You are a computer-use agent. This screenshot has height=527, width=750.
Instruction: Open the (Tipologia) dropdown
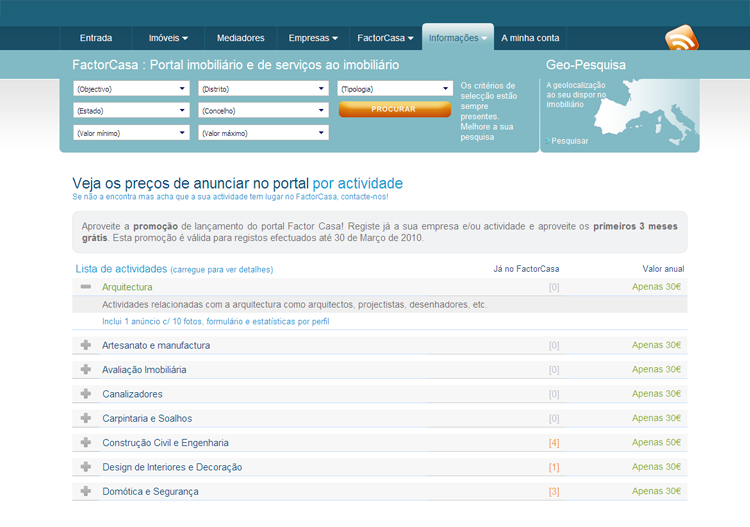click(x=395, y=88)
